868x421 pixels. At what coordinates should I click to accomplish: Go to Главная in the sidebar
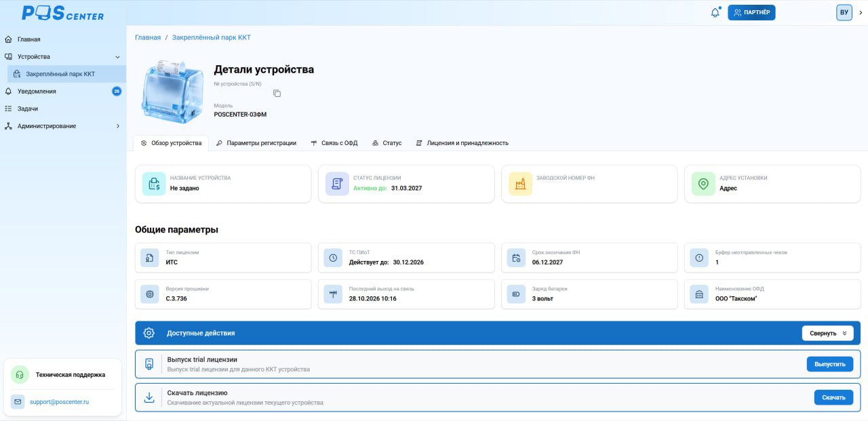(x=28, y=39)
